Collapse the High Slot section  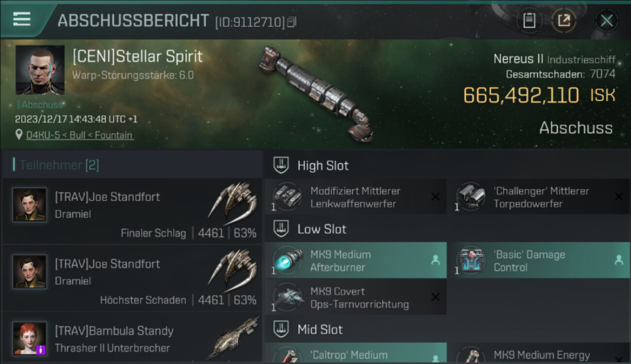pos(281,165)
